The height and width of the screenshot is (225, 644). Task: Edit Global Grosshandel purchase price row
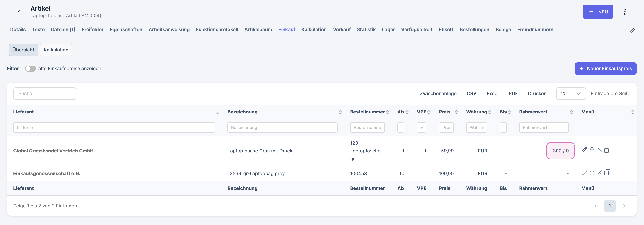click(584, 150)
